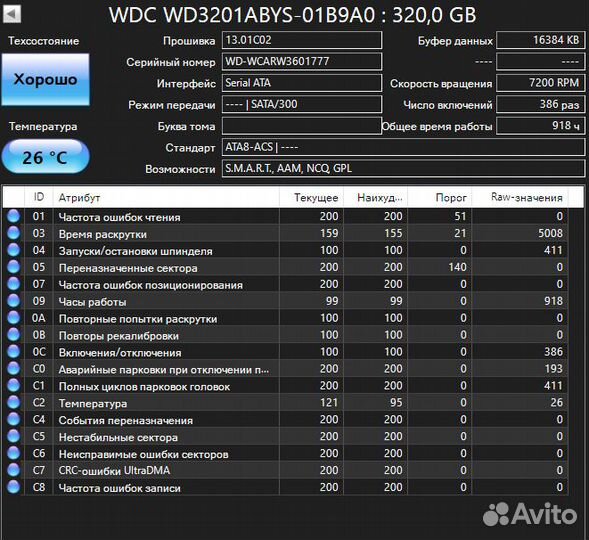Click the Raw-значения column header
The height and width of the screenshot is (540, 589).
click(520, 197)
